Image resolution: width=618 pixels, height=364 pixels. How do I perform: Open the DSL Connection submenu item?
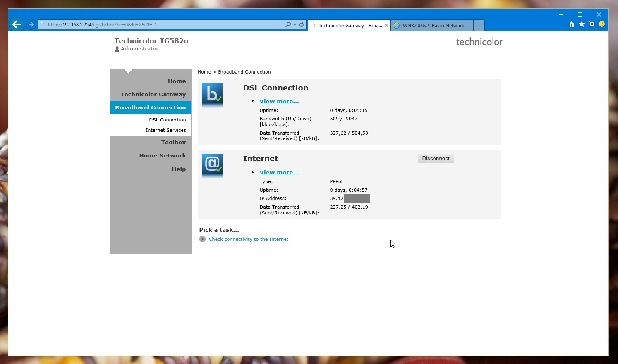167,120
